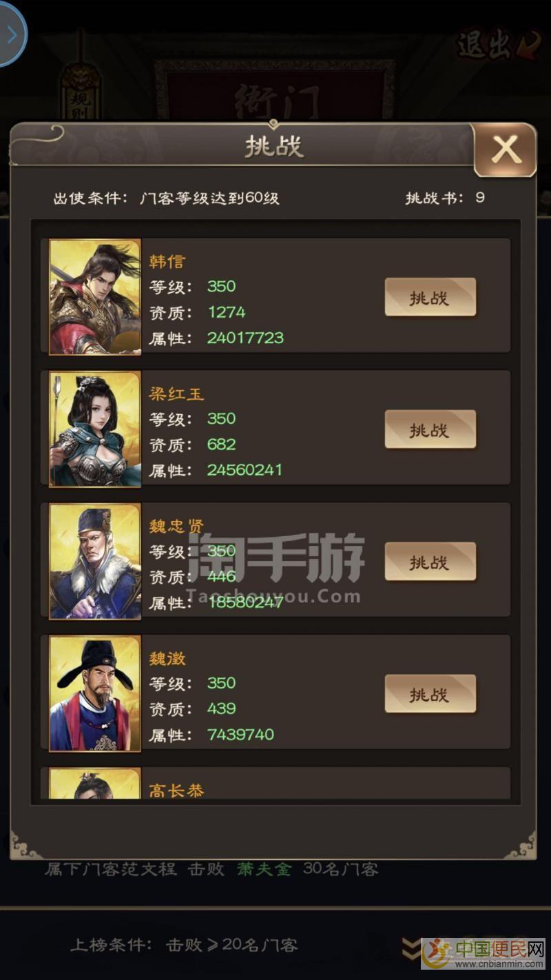Tap the green 萧夫金 player name
This screenshot has width=551, height=980.
pyautogui.click(x=264, y=869)
